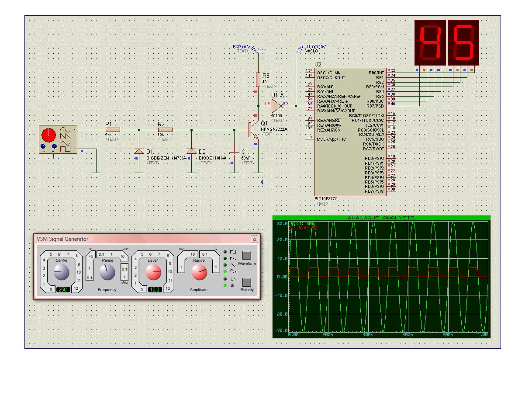532x406 pixels.
Task: Select resistor R1 47k
Action: pos(113,130)
